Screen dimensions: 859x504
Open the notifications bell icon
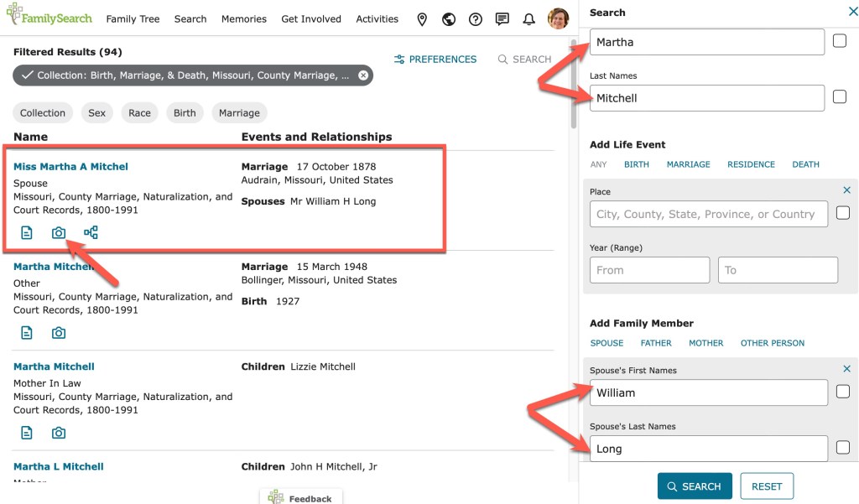[x=528, y=19]
